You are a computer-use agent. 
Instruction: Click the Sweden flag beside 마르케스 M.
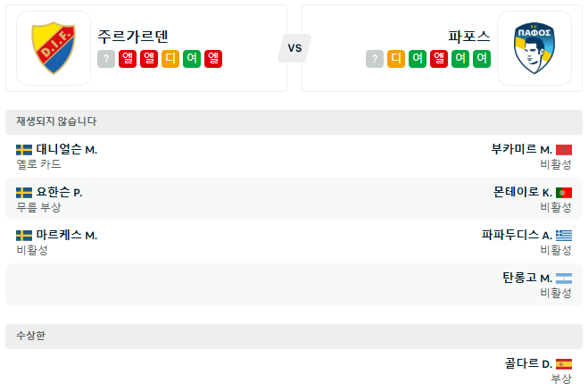24,236
